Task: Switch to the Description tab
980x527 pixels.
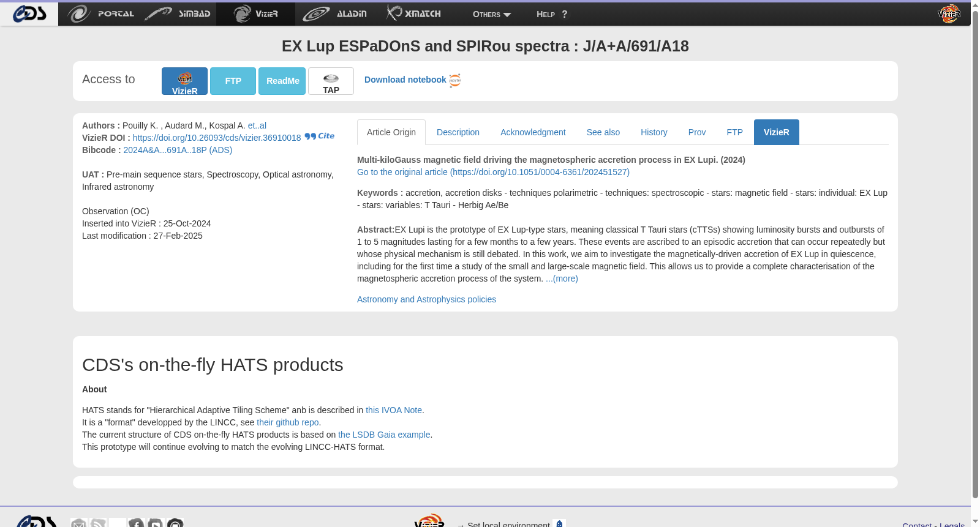Action: tap(458, 132)
